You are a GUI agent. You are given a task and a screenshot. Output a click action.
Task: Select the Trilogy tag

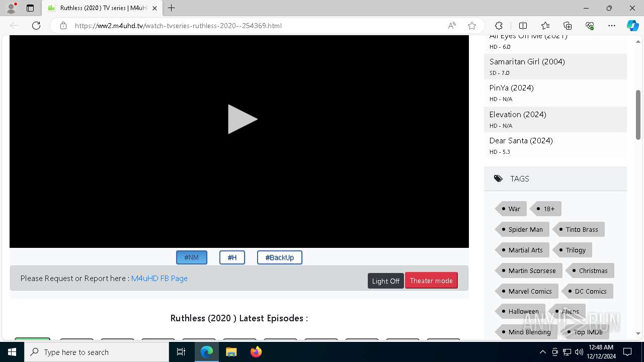pyautogui.click(x=573, y=250)
